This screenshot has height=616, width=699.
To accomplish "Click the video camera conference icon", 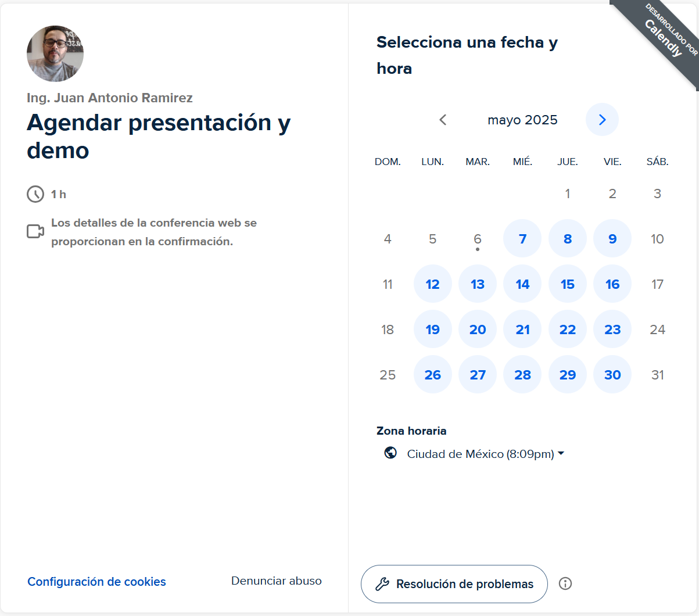I will (x=35, y=231).
